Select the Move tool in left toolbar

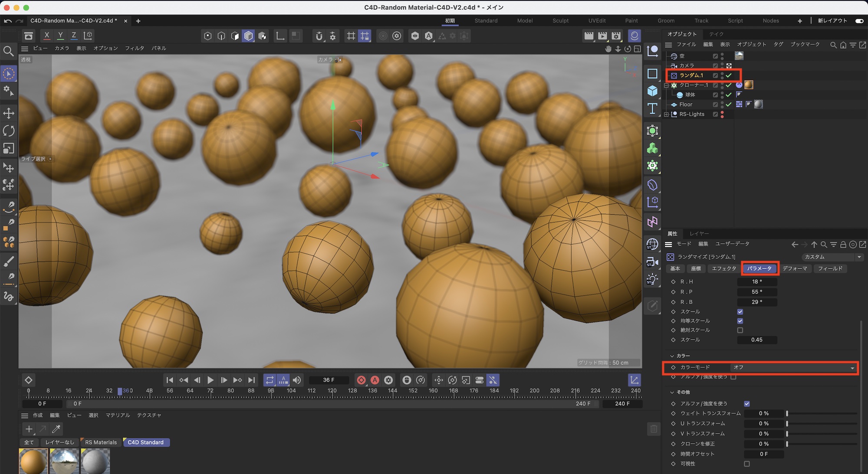coord(9,114)
